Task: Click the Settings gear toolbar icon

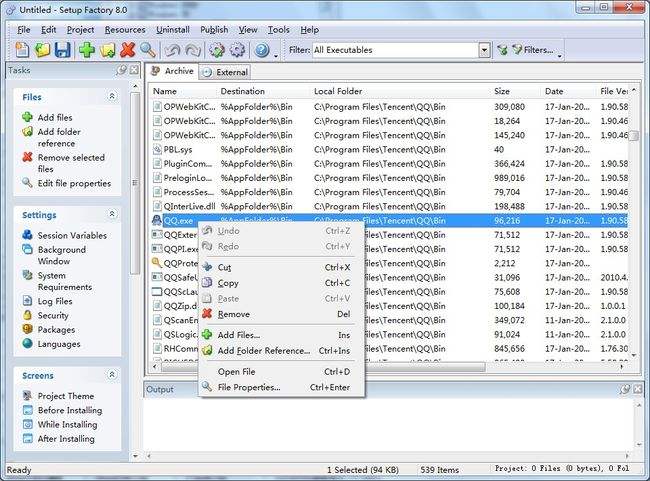Action: click(x=237, y=50)
